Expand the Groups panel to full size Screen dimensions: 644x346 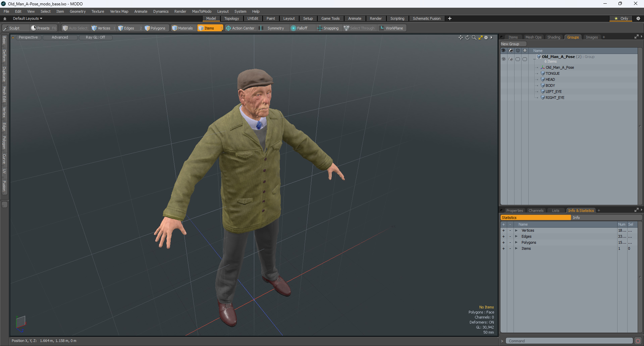tap(637, 37)
